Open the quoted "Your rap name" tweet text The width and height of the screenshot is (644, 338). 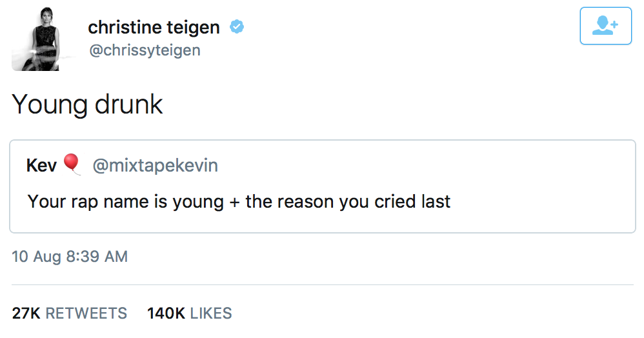click(239, 201)
